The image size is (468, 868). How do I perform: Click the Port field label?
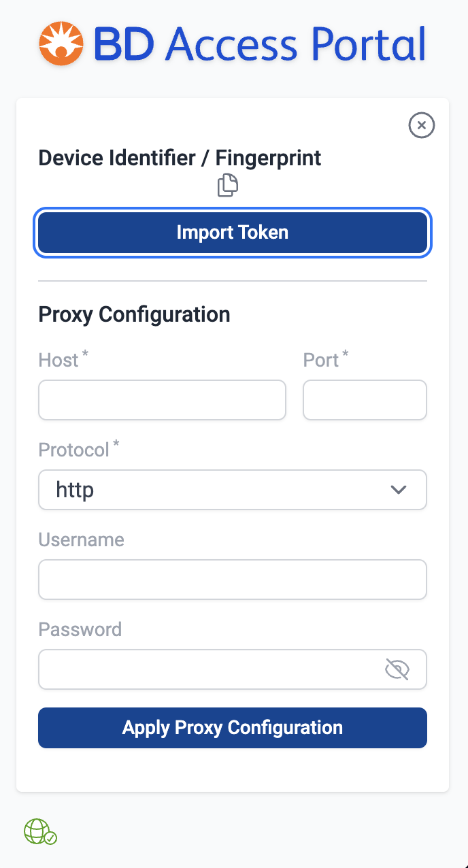(x=321, y=360)
